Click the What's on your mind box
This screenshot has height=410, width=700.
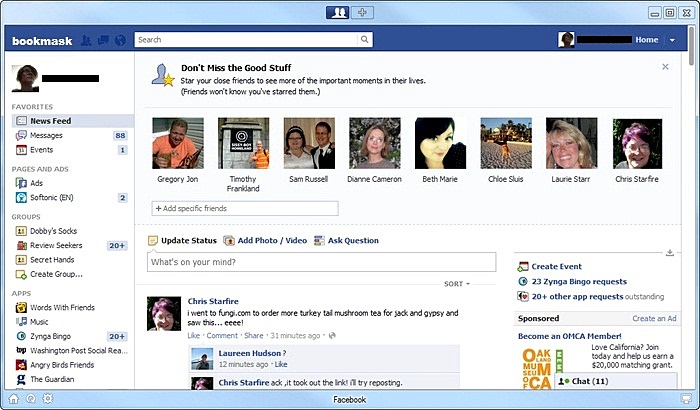[x=321, y=262]
